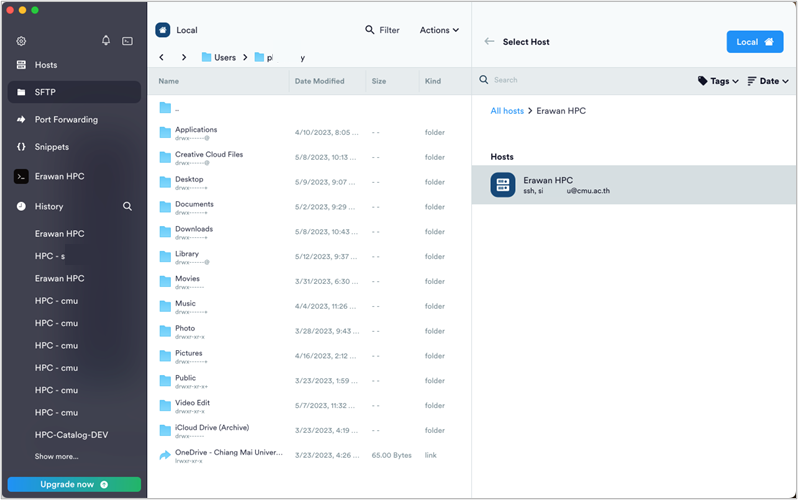The height and width of the screenshot is (500, 798).
Task: Click the Local home icon in header
Action: [x=163, y=30]
